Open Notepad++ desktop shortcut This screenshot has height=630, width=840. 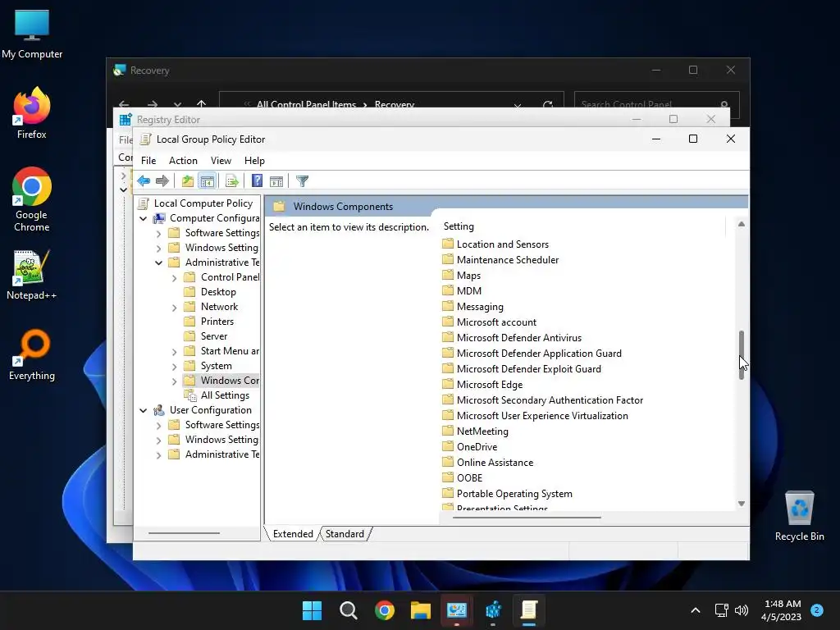[32, 275]
